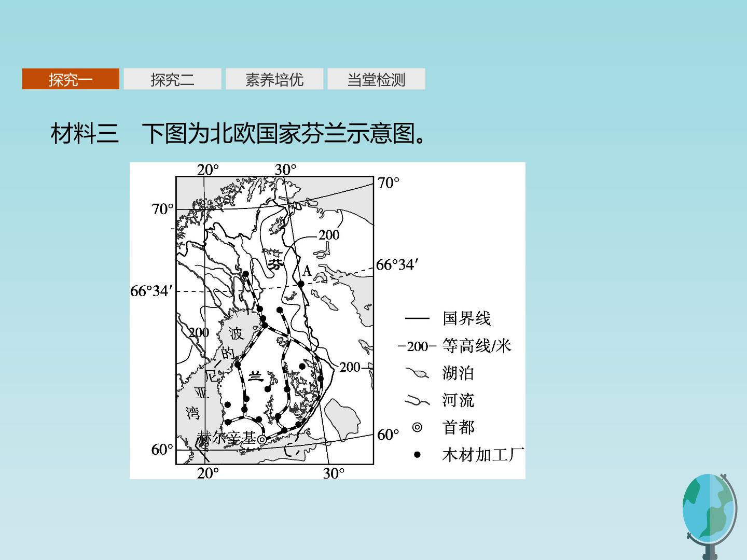The height and width of the screenshot is (560, 747).
Task: Click the 湖泊 legend label
Action: [x=459, y=373]
